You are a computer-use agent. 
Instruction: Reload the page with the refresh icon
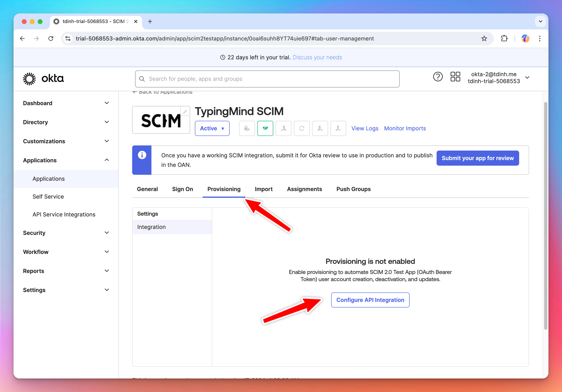coord(51,38)
